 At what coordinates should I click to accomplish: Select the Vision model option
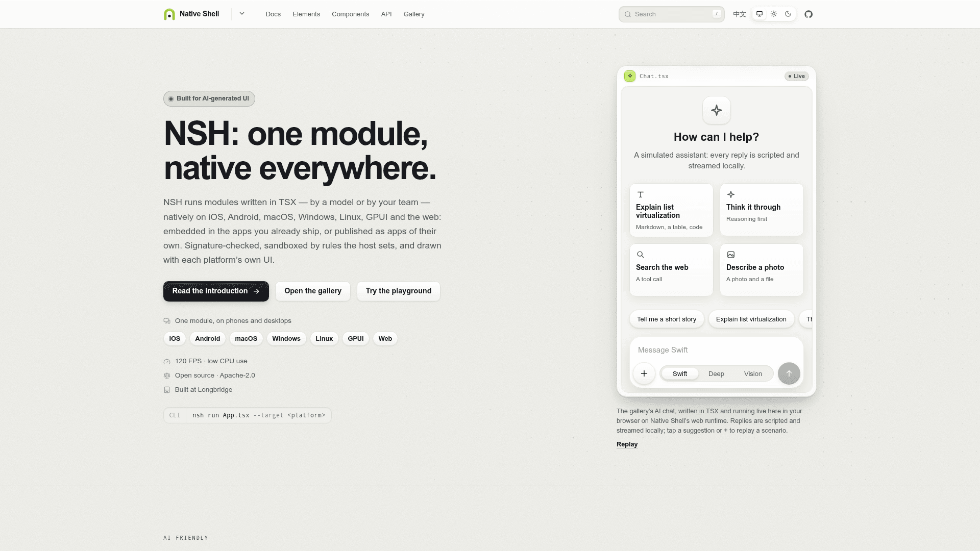coord(753,374)
